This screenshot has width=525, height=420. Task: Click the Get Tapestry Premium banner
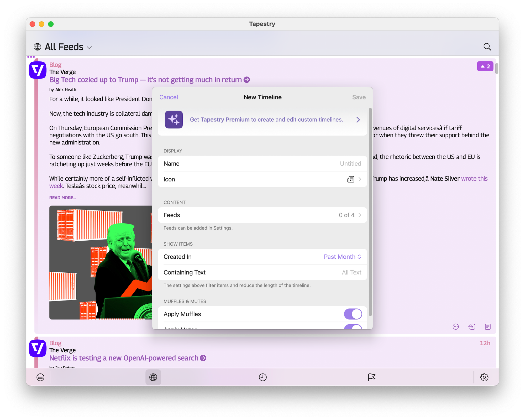(262, 120)
